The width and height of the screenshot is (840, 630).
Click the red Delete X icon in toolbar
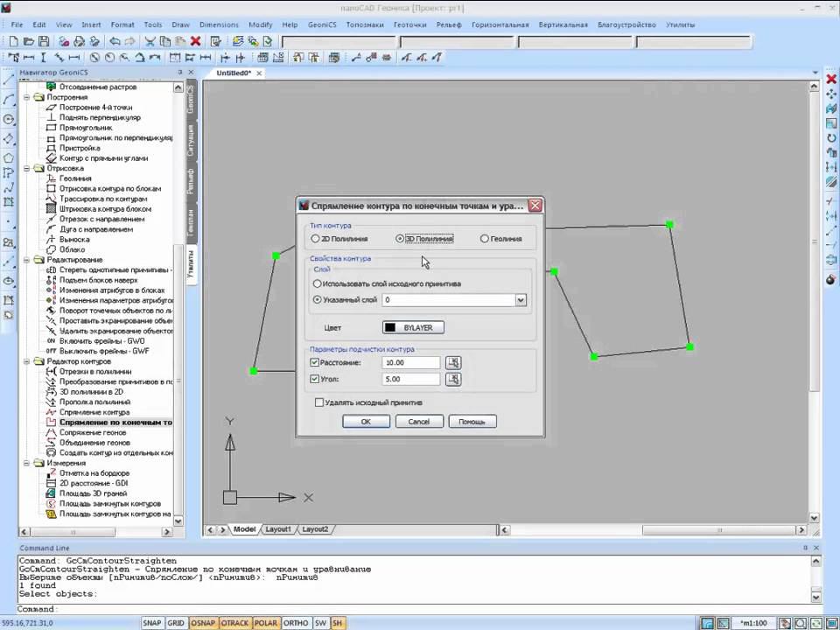(195, 41)
